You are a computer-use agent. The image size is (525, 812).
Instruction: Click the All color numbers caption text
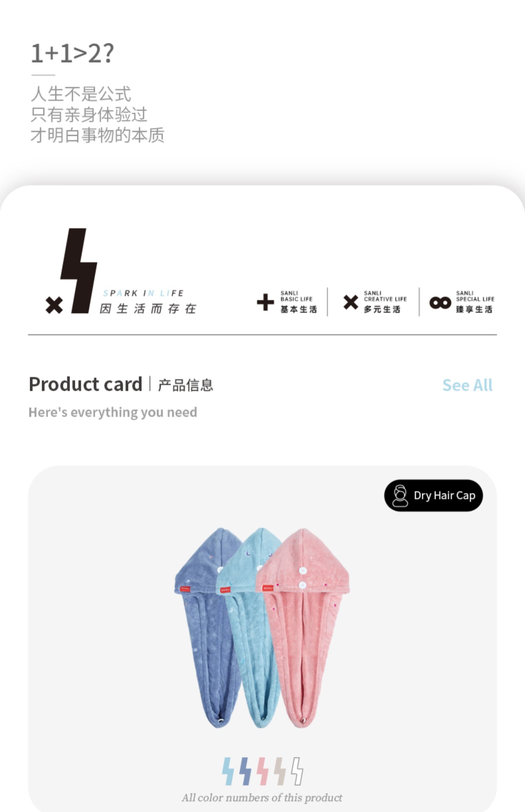click(x=262, y=797)
